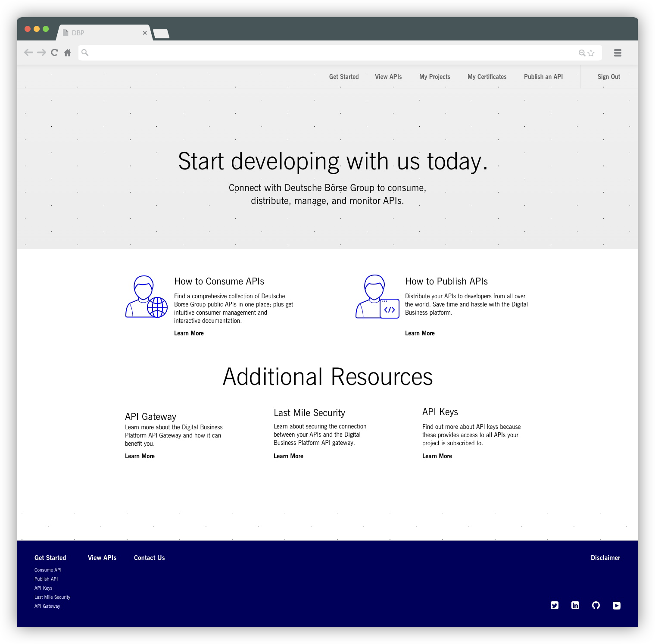Open the GitHub footer icon
Image resolution: width=655 pixels, height=644 pixels.
(596, 605)
